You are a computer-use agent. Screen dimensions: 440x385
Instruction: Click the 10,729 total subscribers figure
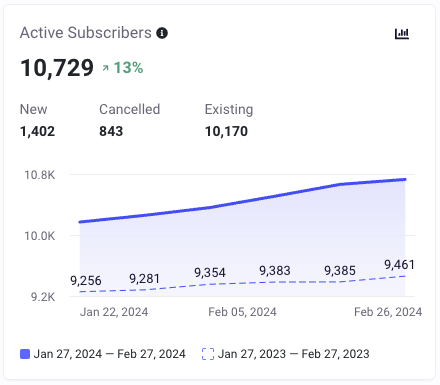point(57,68)
